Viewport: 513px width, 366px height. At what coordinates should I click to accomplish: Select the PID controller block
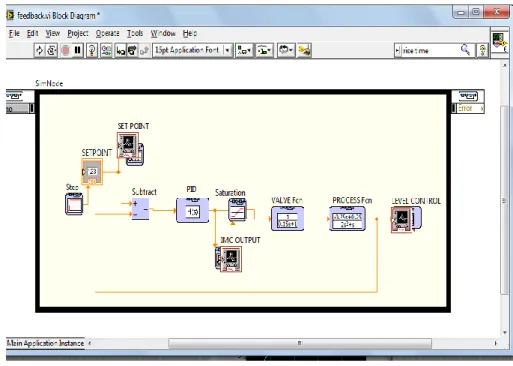pos(192,210)
